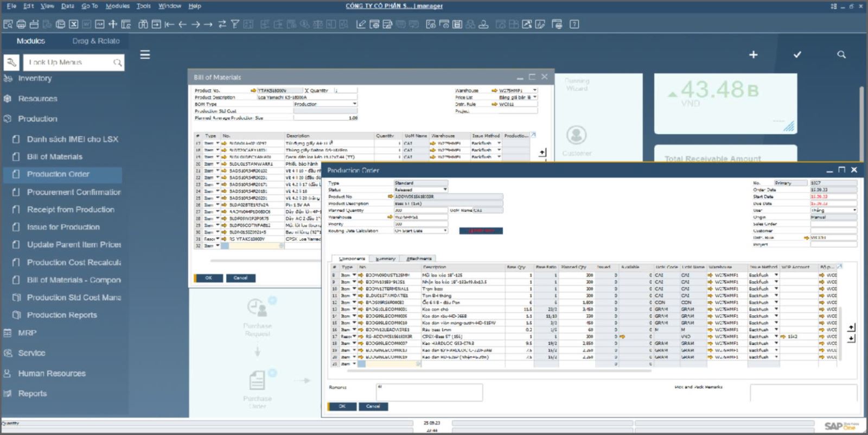Click the Send Email toolbar icon

pyautogui.click(x=34, y=24)
